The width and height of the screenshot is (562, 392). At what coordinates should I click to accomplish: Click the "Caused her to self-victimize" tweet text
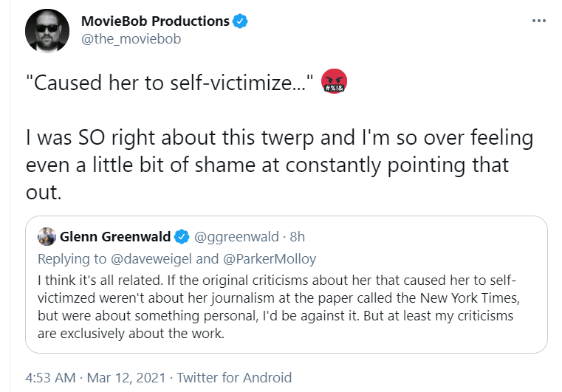click(x=170, y=83)
